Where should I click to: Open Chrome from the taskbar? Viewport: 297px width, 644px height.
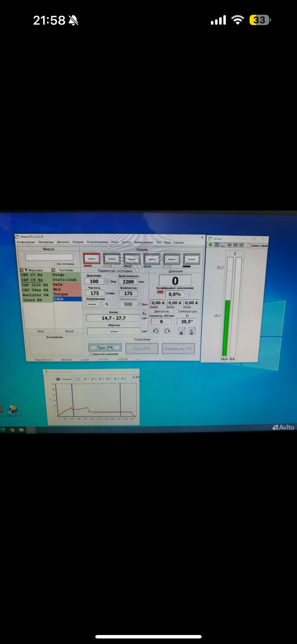coord(12,430)
